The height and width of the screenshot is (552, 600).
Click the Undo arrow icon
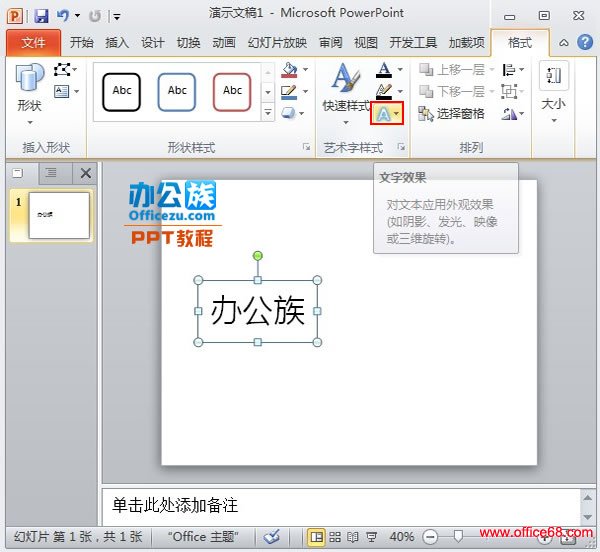tap(63, 16)
